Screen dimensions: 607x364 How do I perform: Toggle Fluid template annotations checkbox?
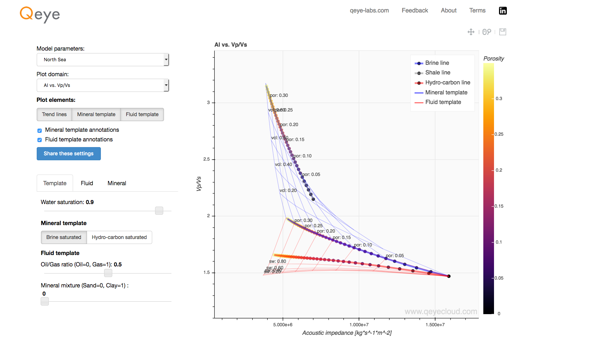(40, 140)
